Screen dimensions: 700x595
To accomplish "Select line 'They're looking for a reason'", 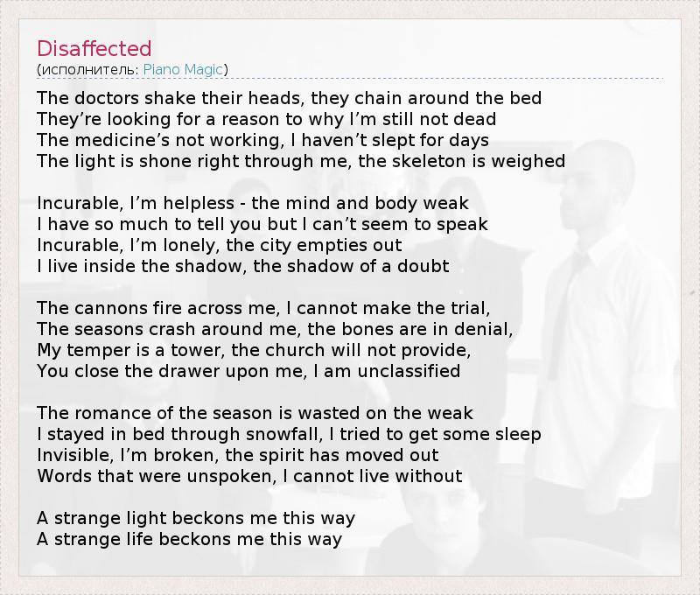I will click(x=266, y=119).
